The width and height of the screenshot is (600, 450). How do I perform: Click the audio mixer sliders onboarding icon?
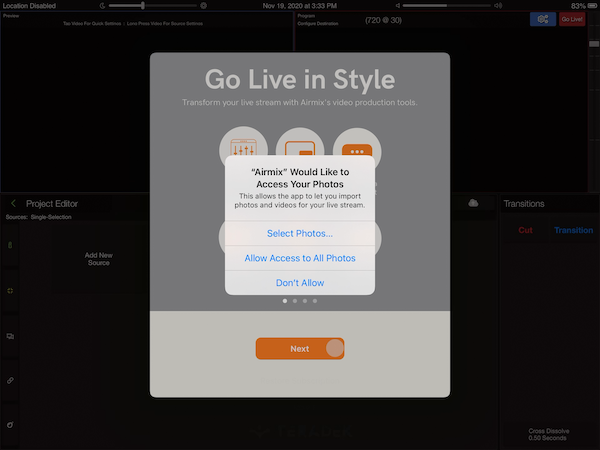coord(243,150)
